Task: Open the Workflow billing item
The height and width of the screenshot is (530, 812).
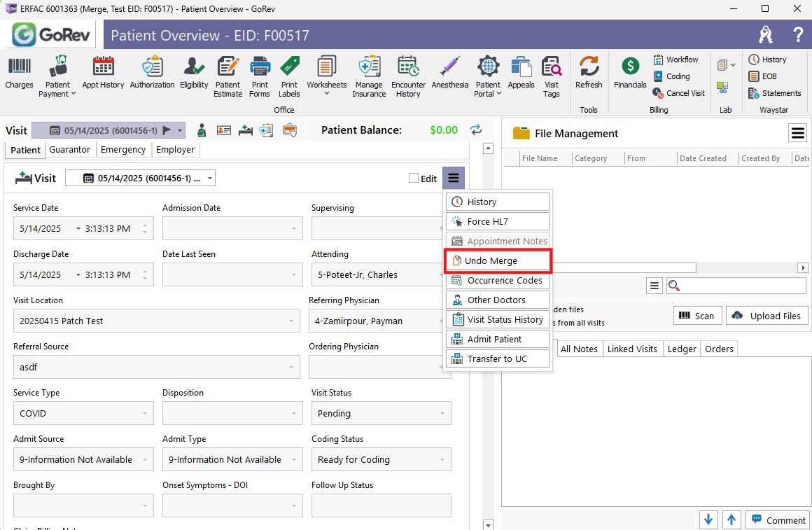Action: pos(675,60)
